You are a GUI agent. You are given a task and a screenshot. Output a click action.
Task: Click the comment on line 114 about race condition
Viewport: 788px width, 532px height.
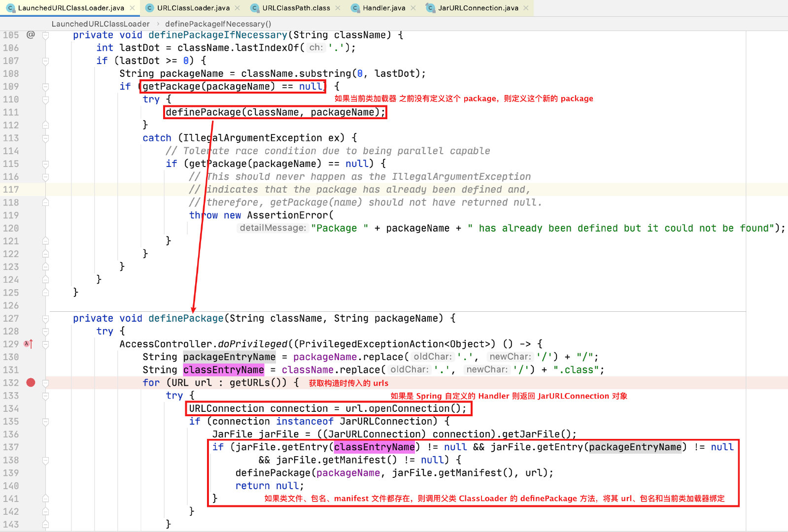click(328, 151)
